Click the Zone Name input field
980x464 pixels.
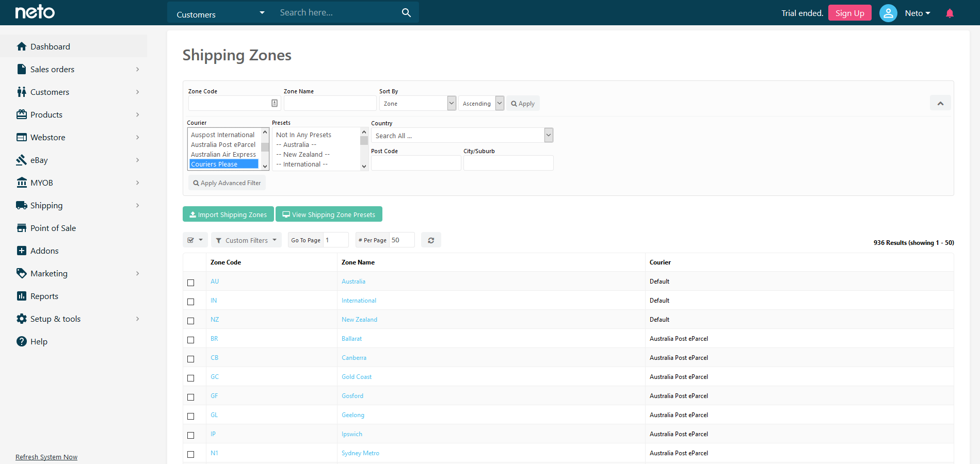(x=330, y=103)
